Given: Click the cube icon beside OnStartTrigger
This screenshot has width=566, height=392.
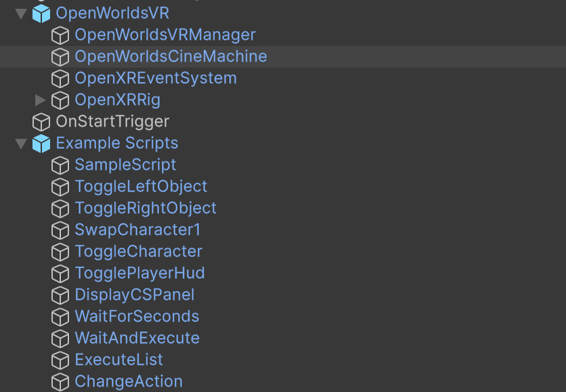Looking at the screenshot, I should pos(41,122).
